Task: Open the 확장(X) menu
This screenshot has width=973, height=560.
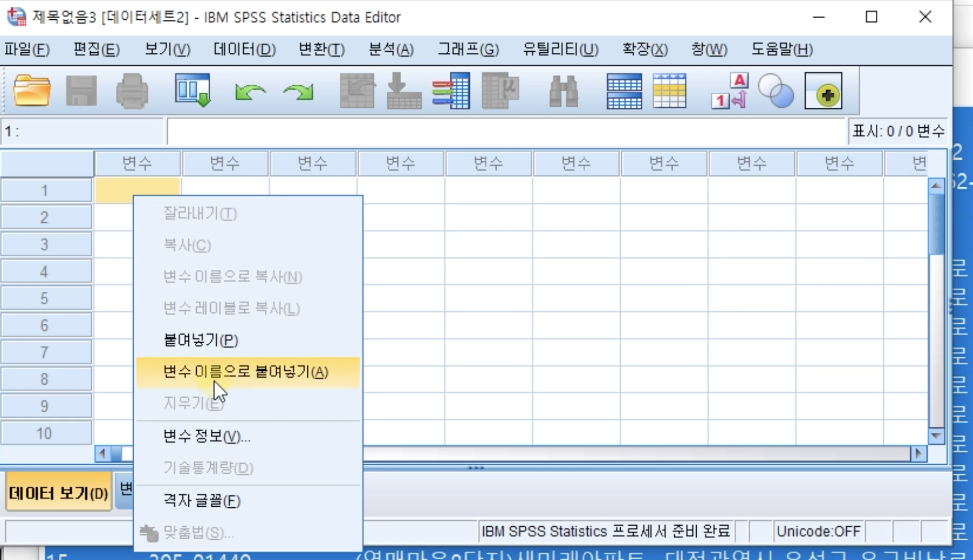Action: [x=645, y=49]
